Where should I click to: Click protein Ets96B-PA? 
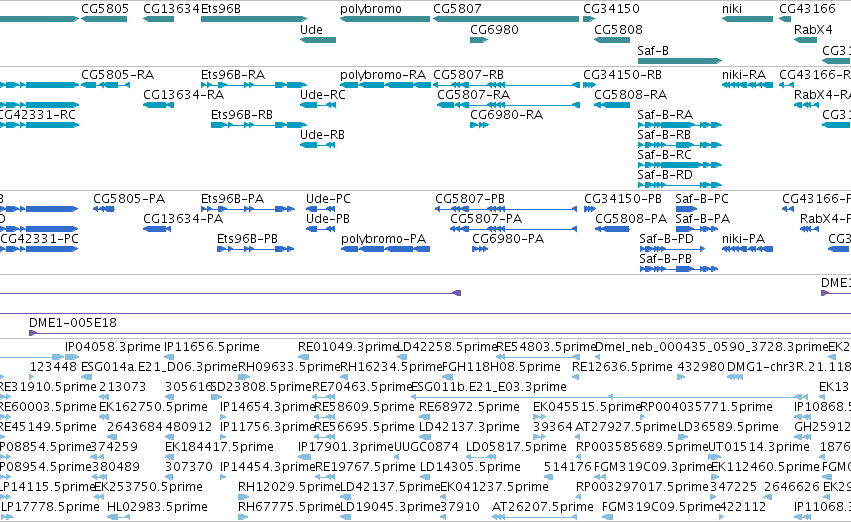point(232,199)
